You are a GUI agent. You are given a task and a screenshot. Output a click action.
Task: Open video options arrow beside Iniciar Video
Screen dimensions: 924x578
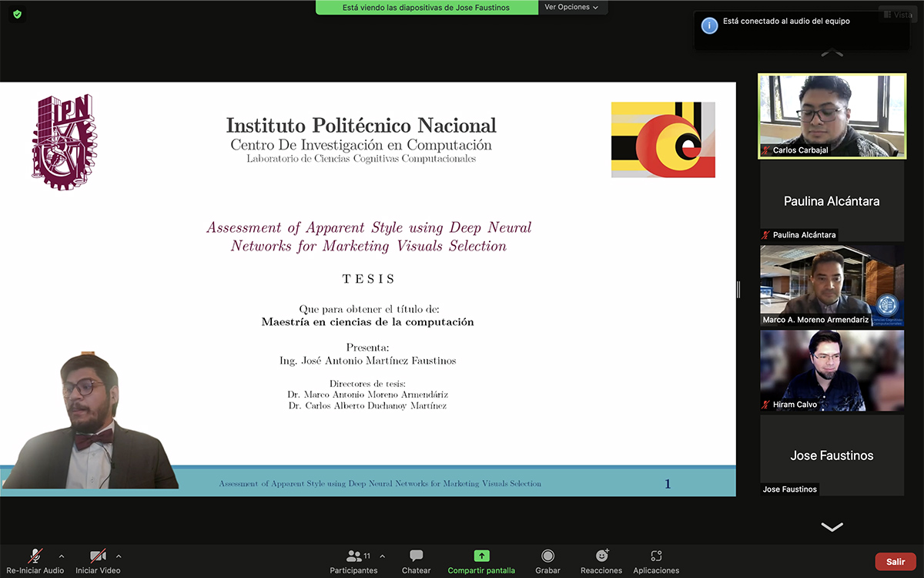pyautogui.click(x=119, y=556)
